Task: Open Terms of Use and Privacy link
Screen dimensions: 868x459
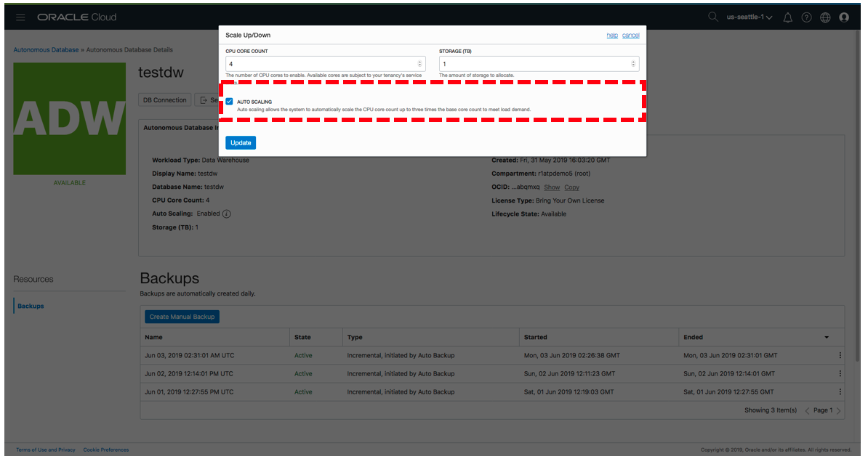Action: coord(45,450)
